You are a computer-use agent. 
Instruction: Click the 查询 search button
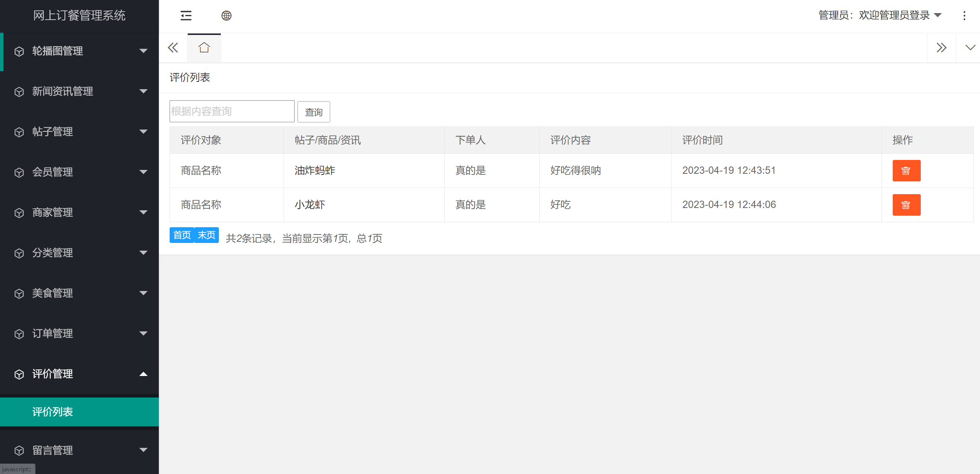pyautogui.click(x=313, y=112)
